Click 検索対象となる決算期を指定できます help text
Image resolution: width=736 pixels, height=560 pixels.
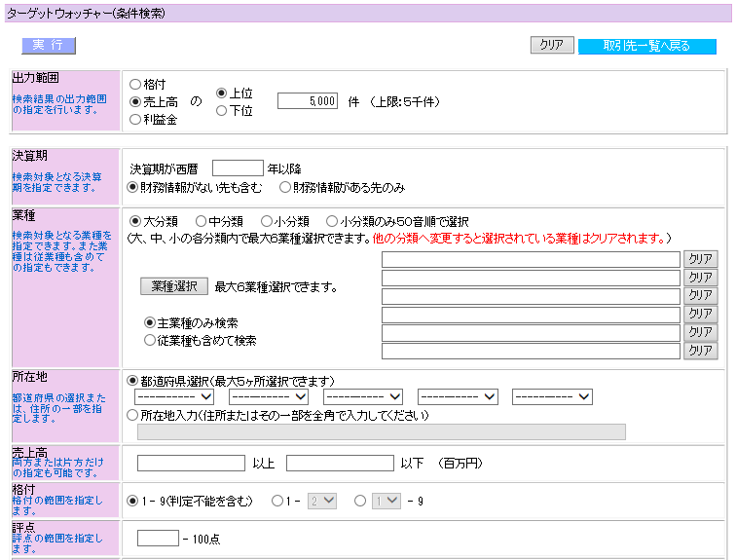point(56,182)
